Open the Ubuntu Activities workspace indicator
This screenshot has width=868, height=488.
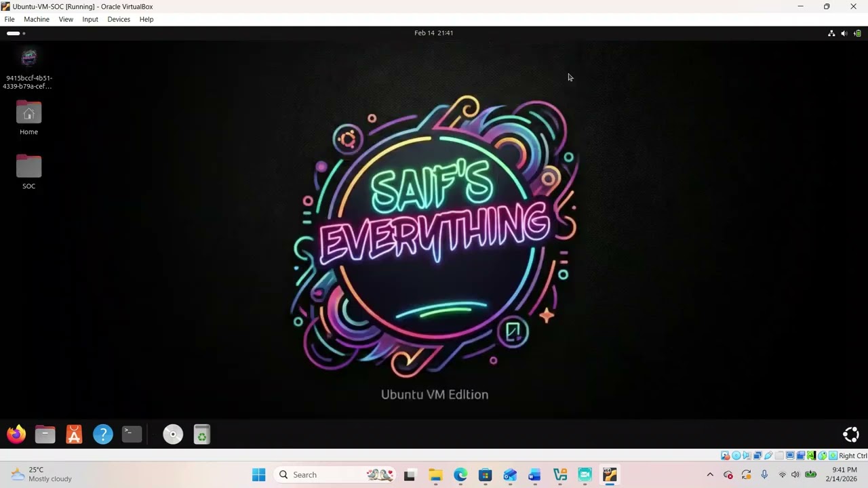coord(16,33)
